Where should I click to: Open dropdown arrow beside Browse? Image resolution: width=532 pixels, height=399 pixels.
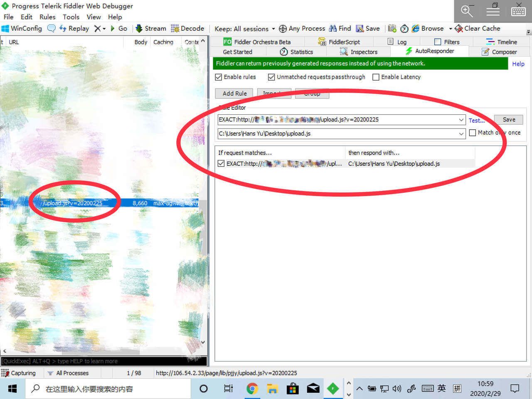click(450, 29)
